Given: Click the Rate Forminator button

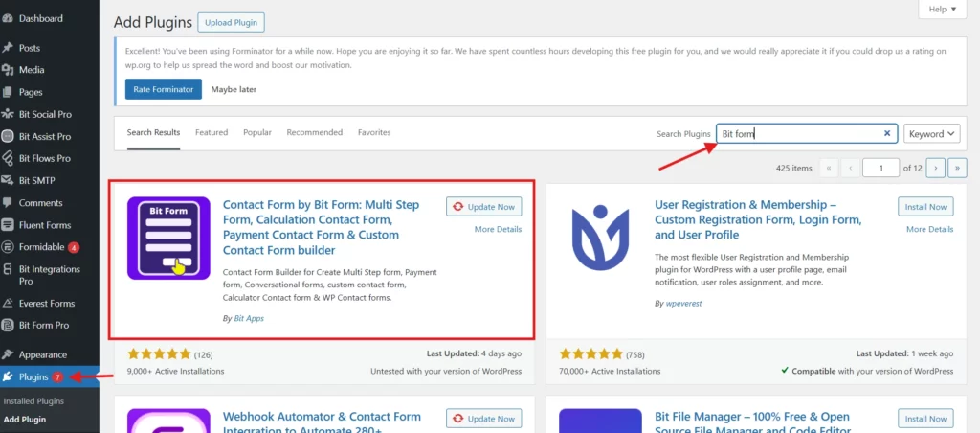Looking at the screenshot, I should point(163,89).
